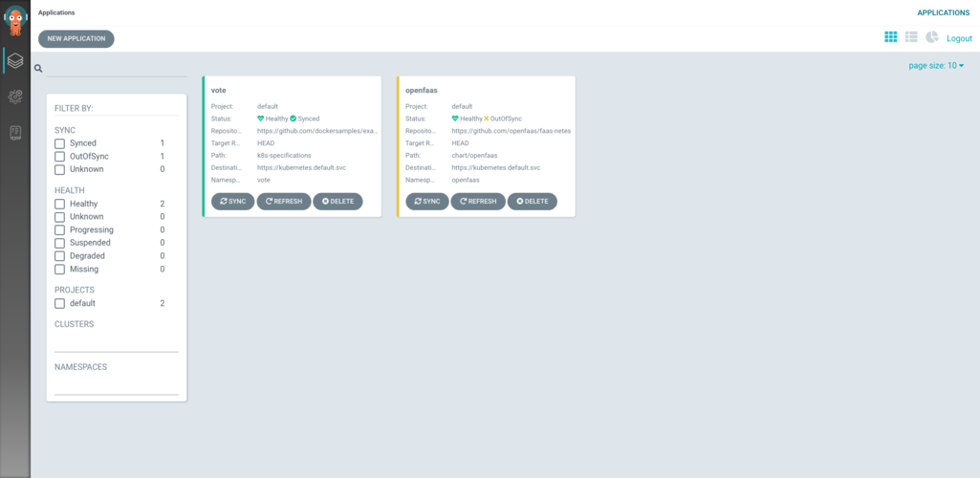Click vote app Healthy heart icon
The width and height of the screenshot is (980, 478).
[261, 119]
